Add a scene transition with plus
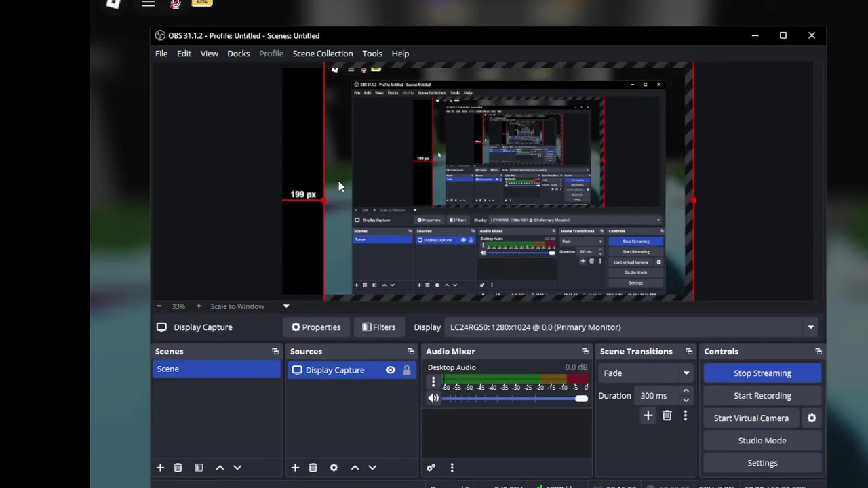This screenshot has width=868, height=488. (648, 415)
